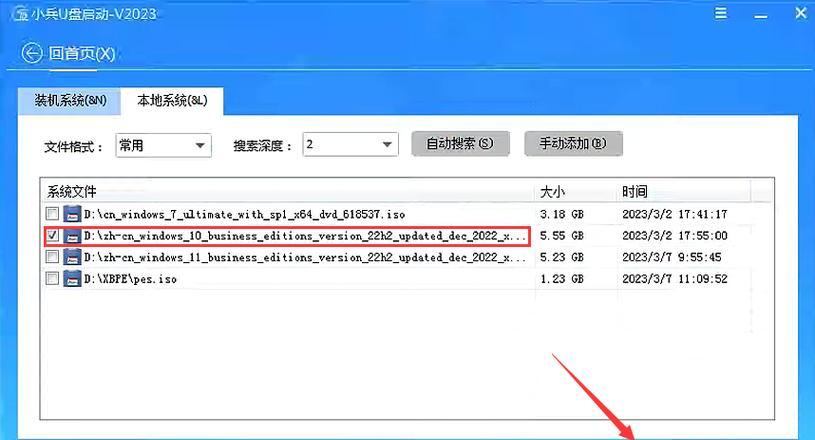This screenshot has width=815, height=440.
Task: Check the D:\XBPE\pes.iso checkbox
Action: coord(52,278)
